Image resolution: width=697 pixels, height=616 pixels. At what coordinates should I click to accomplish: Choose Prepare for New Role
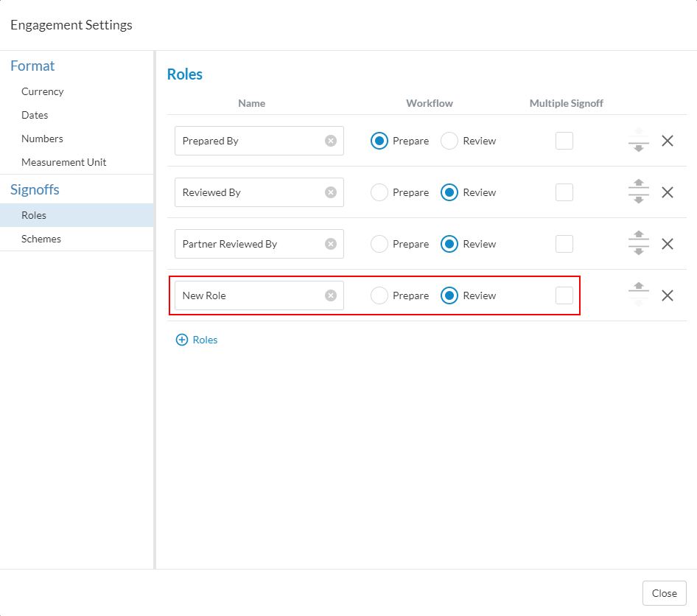(379, 295)
